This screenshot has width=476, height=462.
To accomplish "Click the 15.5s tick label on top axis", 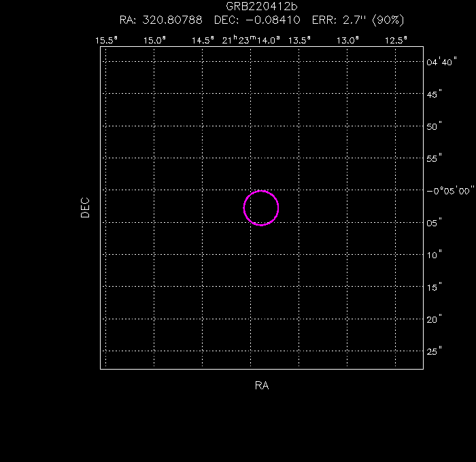I will (105, 40).
